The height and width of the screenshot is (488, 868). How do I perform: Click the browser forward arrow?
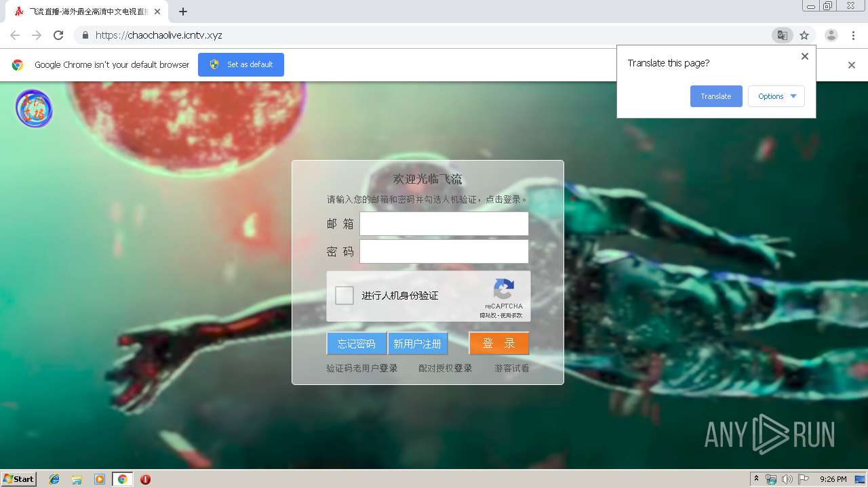37,35
